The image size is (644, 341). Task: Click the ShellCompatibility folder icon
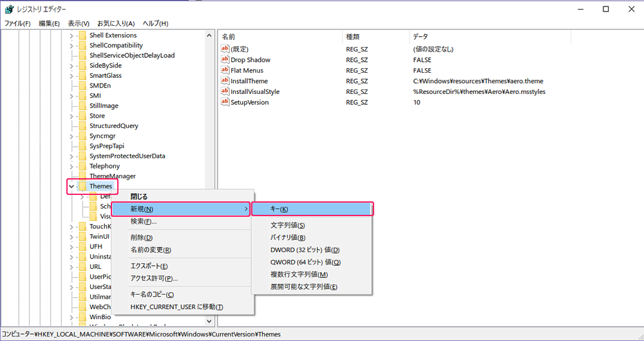pos(82,45)
